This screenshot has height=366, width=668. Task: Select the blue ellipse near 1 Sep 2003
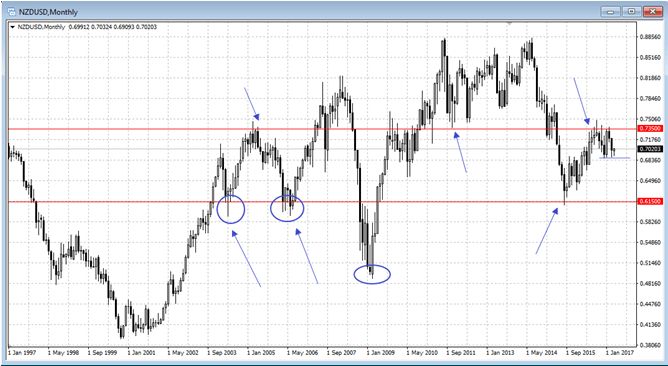pyautogui.click(x=231, y=209)
